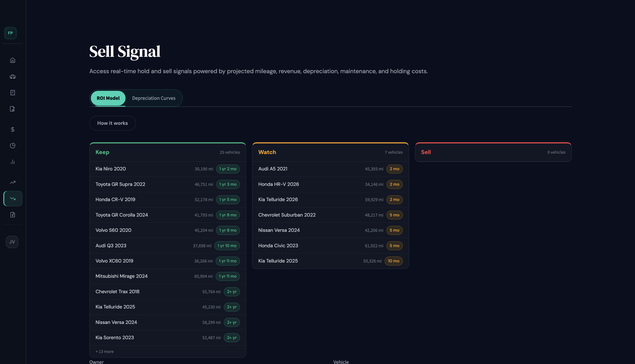The width and height of the screenshot is (635, 364).
Task: Open the receipt icon in sidebar
Action: click(x=13, y=93)
